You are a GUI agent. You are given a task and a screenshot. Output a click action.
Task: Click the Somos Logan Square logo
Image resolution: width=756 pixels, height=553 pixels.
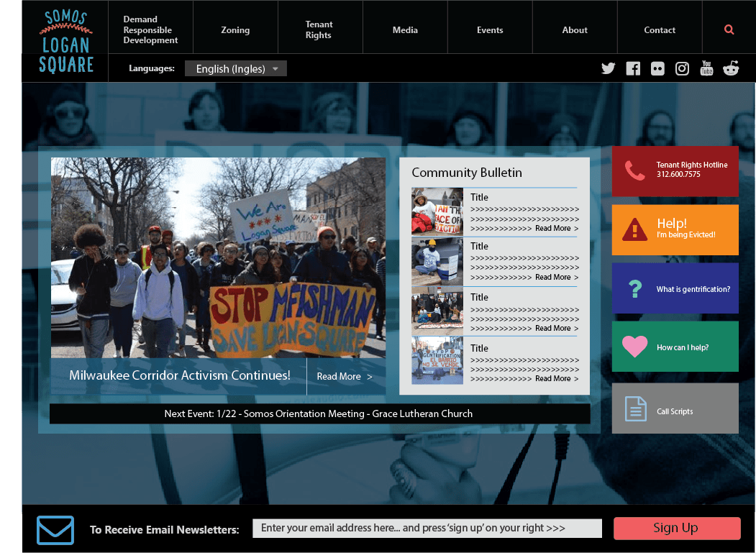tap(66, 42)
